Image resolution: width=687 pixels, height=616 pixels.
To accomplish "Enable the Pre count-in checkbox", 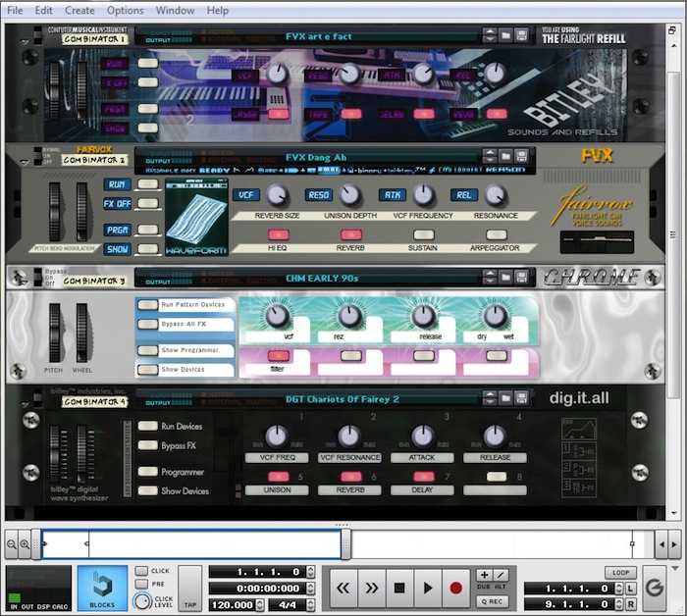I will coord(141,586).
